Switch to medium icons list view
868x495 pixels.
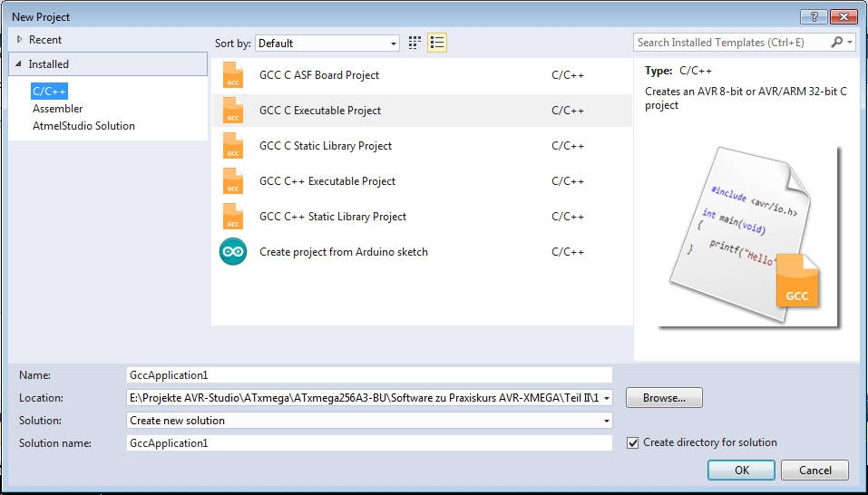coord(437,43)
